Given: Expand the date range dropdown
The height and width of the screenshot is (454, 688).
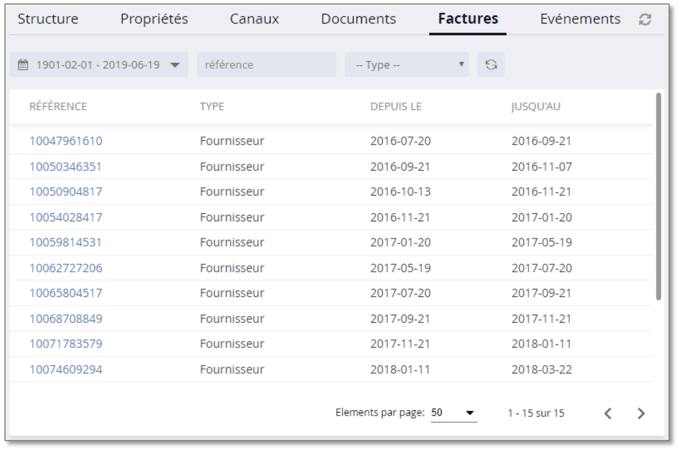Looking at the screenshot, I should 175,65.
